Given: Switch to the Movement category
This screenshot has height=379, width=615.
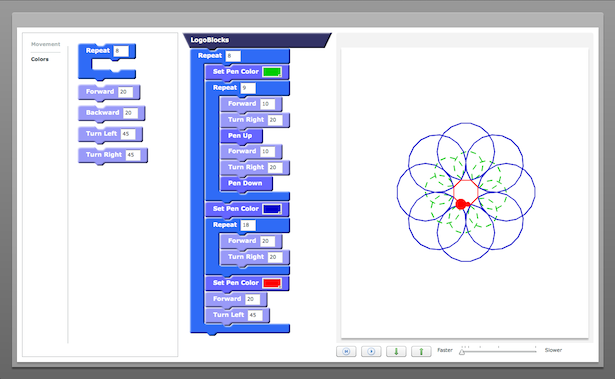Looking at the screenshot, I should click(45, 44).
